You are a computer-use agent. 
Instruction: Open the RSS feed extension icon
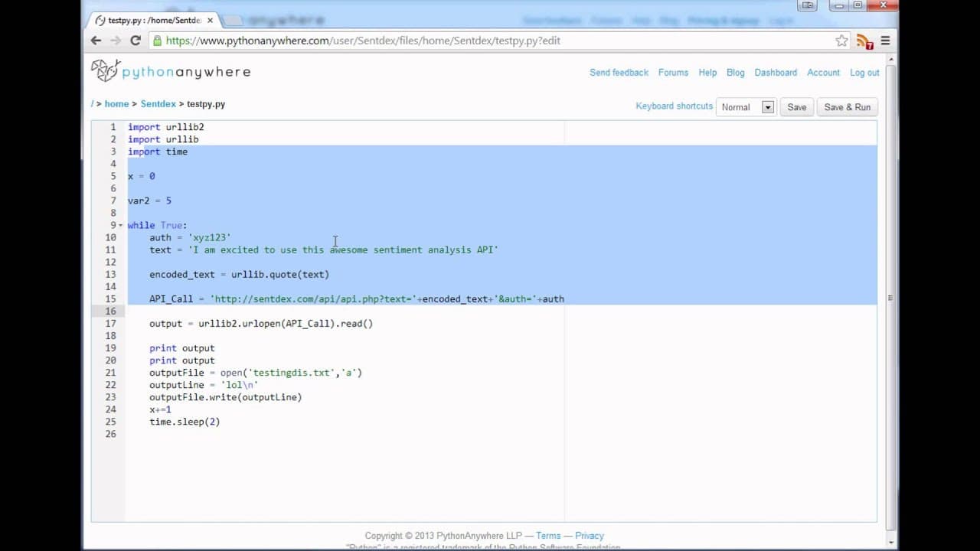click(864, 41)
